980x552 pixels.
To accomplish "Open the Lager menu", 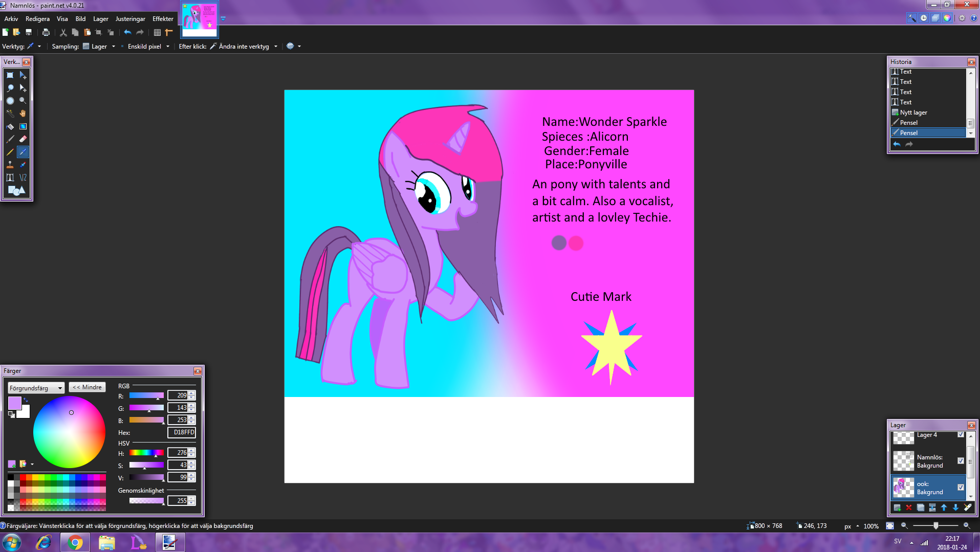I will (101, 19).
